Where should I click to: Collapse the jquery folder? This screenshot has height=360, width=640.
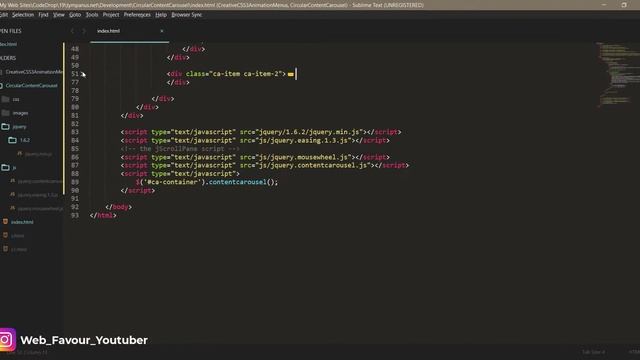pos(19,127)
